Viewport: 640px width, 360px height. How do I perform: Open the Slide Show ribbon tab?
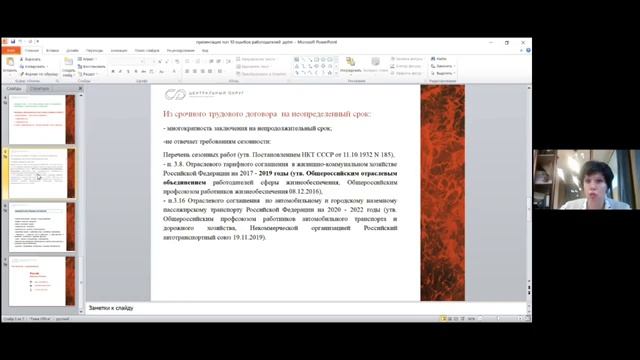click(x=147, y=51)
